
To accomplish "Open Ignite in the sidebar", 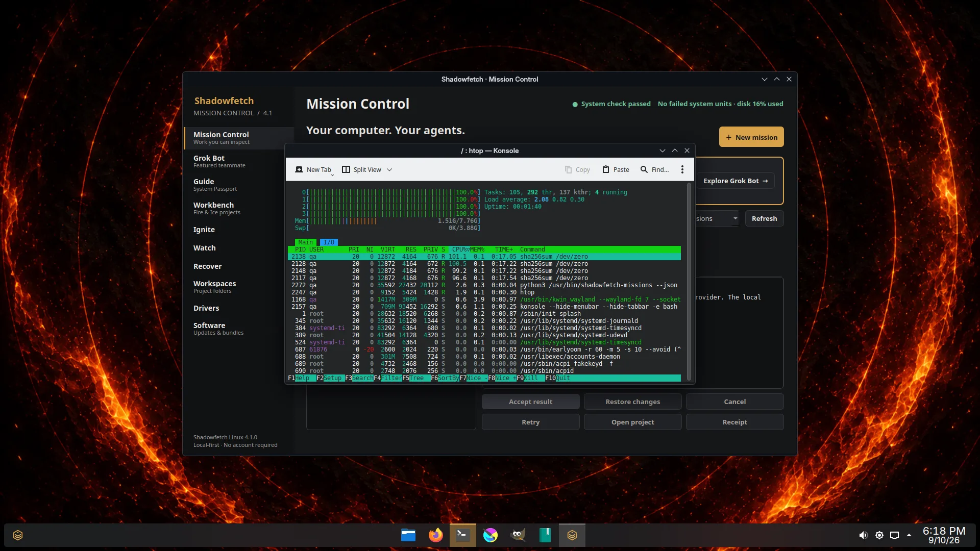I will point(239,230).
